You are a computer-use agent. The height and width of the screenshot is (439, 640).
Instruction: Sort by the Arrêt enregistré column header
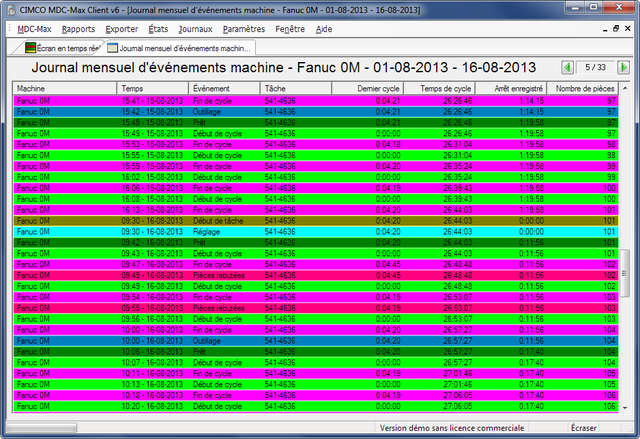(x=511, y=88)
